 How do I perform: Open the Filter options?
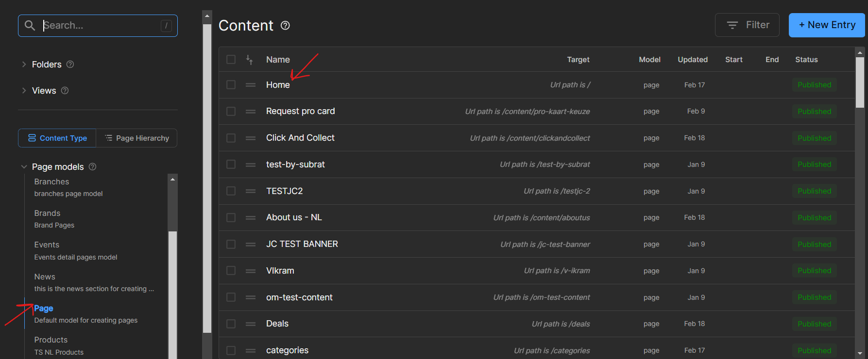tap(747, 25)
